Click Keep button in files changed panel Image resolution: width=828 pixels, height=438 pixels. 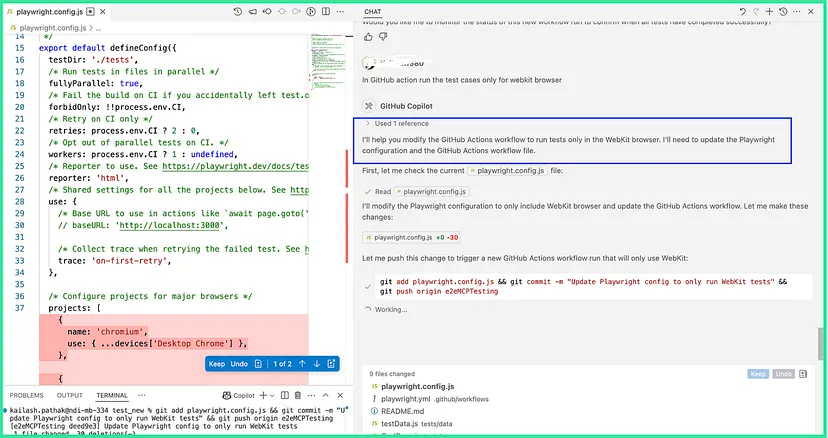[x=758, y=374]
